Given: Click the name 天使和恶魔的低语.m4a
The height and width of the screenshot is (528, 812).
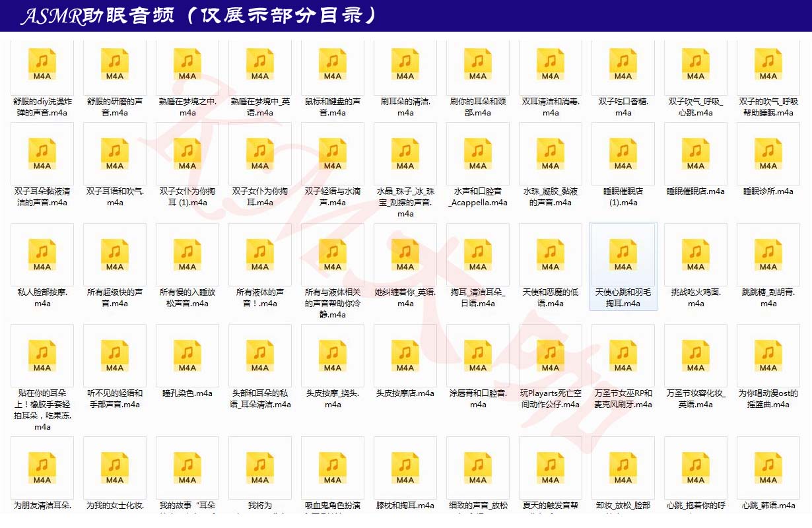Looking at the screenshot, I should [x=551, y=298].
